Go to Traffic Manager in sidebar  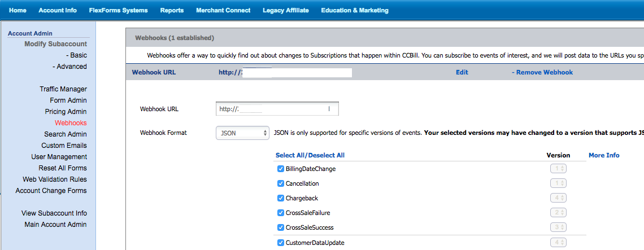63,89
